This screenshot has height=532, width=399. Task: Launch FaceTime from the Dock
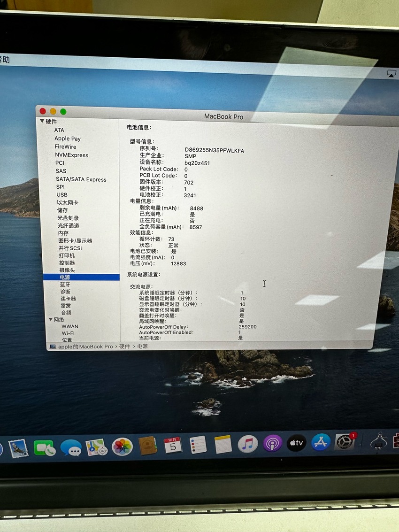[x=45, y=448]
